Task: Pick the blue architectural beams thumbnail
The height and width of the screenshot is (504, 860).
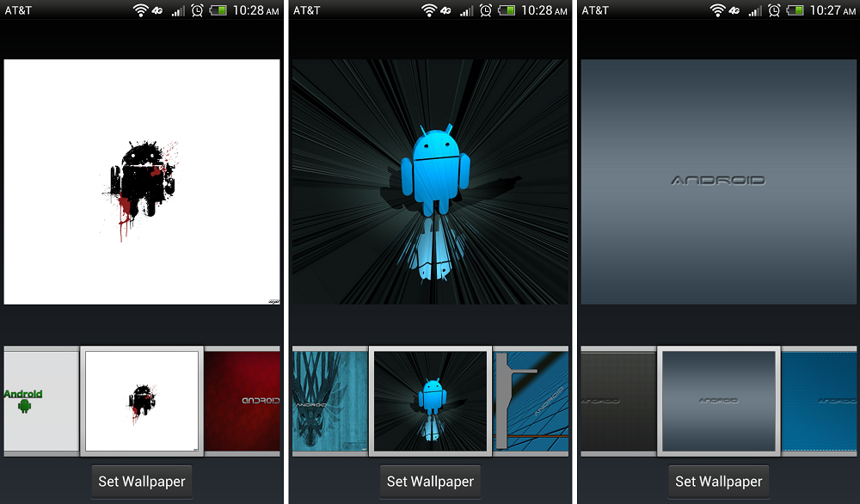Action: coord(531,400)
